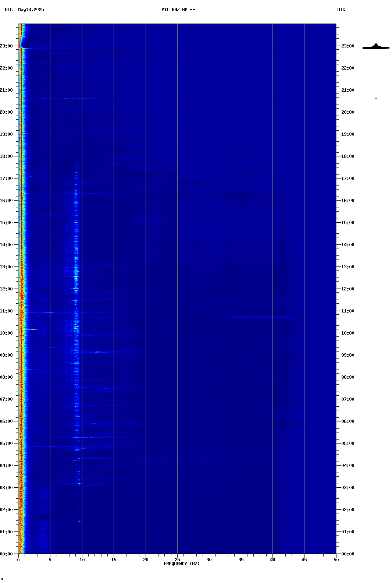Click 12:00 on the right time axis
The width and height of the screenshot is (392, 583).
[x=348, y=289]
